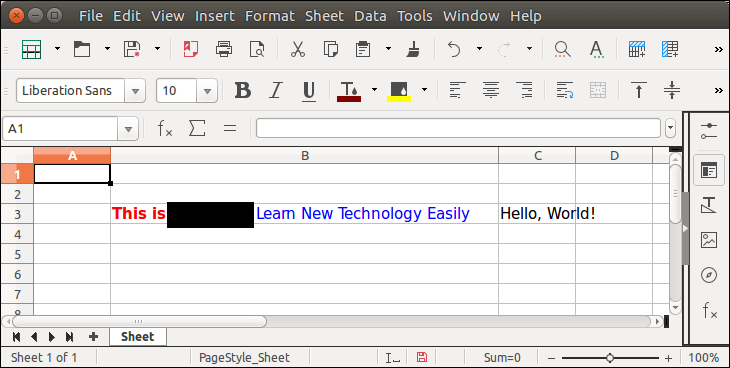Viewport: 730px width, 368px height.
Task: Click the status bar zoom slider handle
Action: pyautogui.click(x=610, y=358)
